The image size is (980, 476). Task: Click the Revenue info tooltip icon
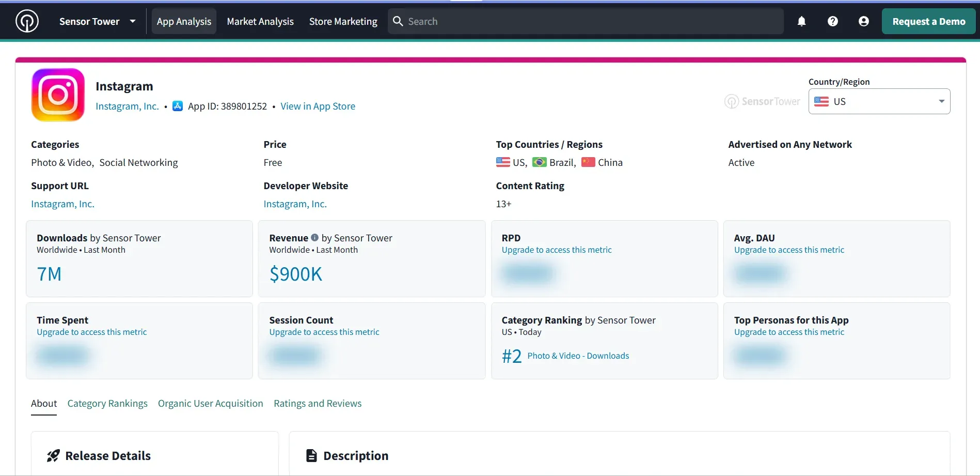(314, 237)
